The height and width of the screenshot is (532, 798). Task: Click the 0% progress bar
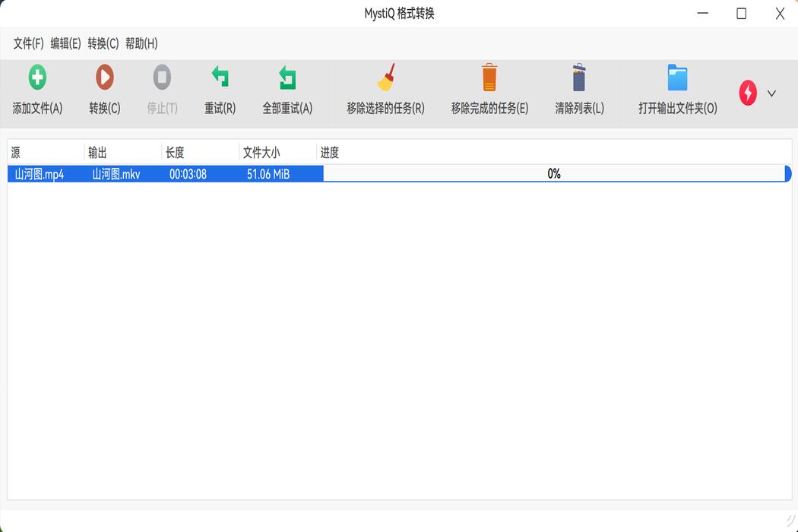(x=554, y=173)
